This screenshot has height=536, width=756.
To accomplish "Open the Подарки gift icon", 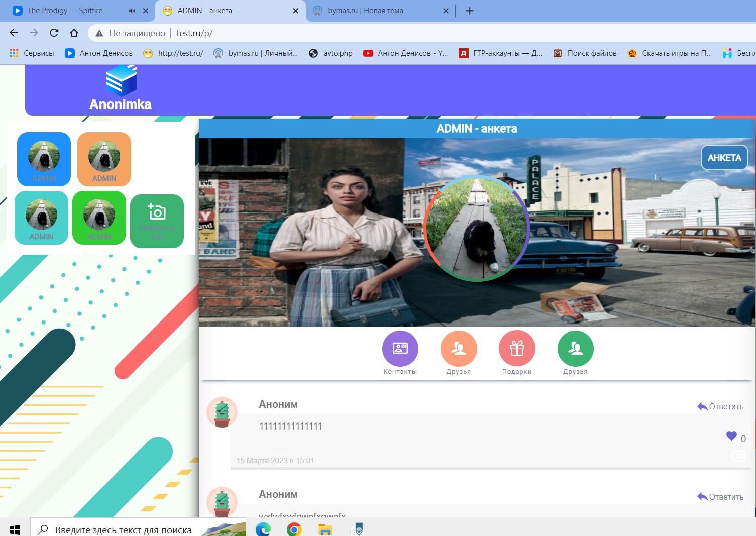I will click(x=517, y=349).
